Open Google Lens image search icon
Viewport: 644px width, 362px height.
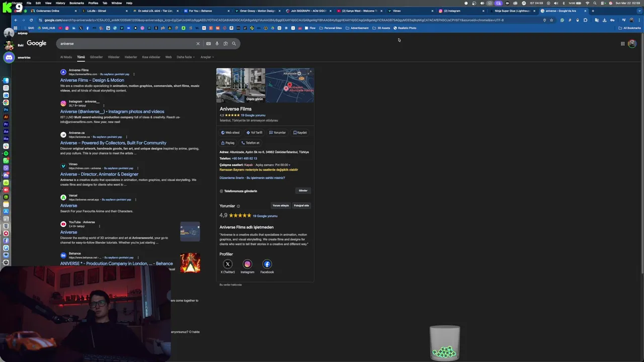225,44
